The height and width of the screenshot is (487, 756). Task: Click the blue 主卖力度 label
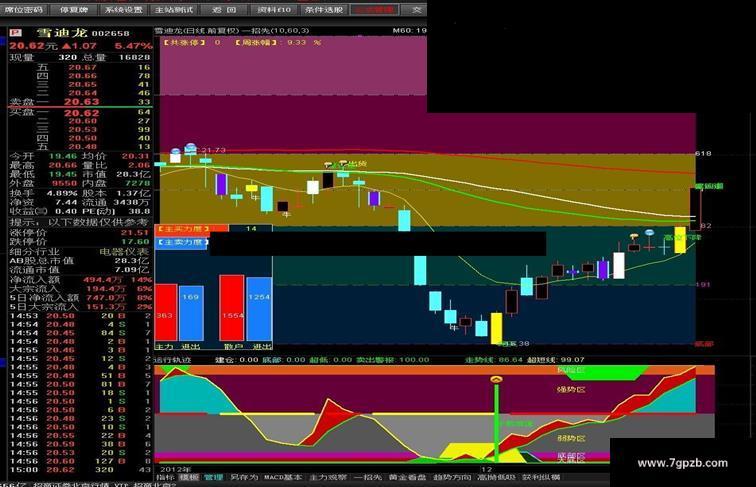click(182, 242)
